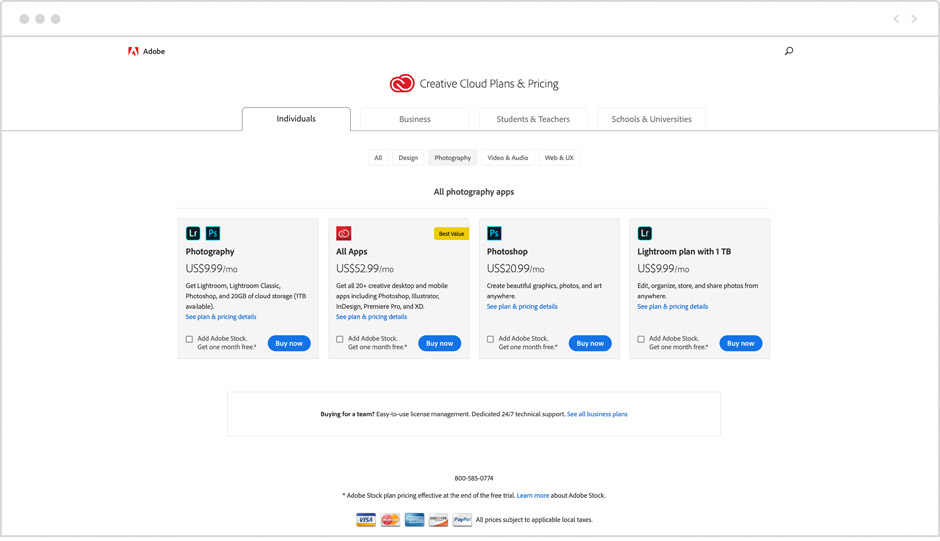Click the Mastercard payment icon
Screen dimensions: 940x541
[390, 520]
